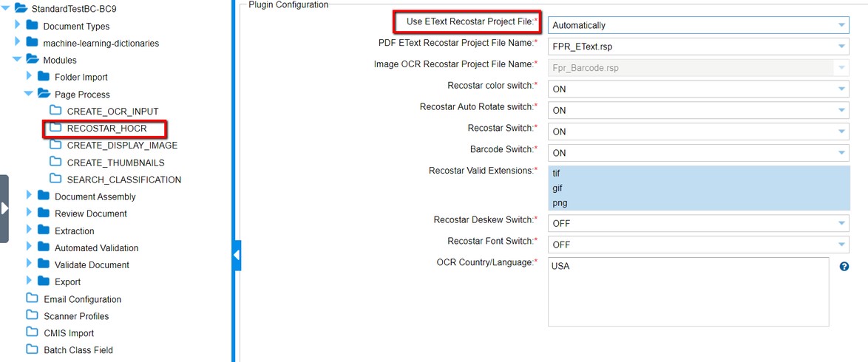Expand the Extraction module node
This screenshot has width=868, height=362.
(x=29, y=230)
